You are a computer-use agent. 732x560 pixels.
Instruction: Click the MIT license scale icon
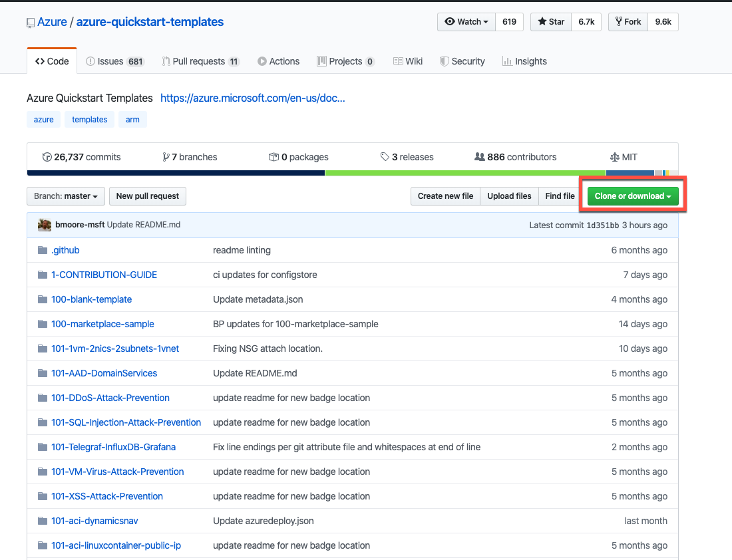point(614,157)
